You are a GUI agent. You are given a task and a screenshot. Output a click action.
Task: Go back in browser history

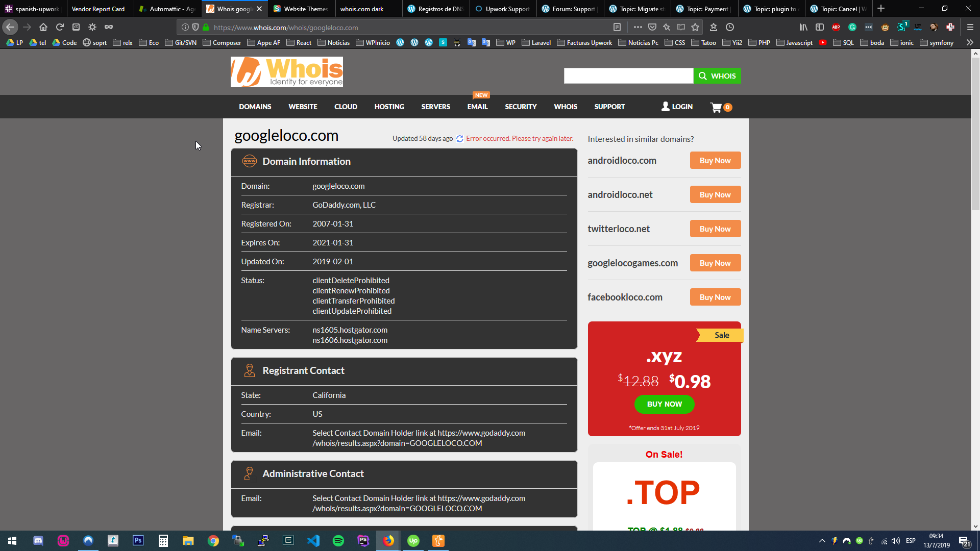[x=10, y=27]
